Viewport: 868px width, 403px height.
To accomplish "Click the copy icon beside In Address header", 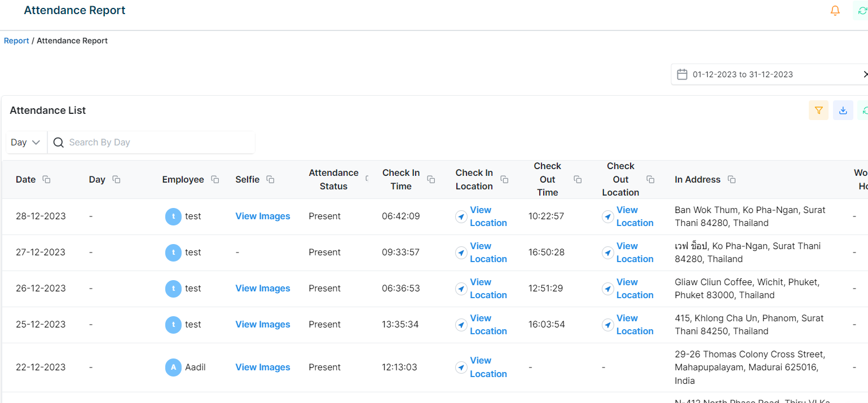I will click(x=732, y=179).
